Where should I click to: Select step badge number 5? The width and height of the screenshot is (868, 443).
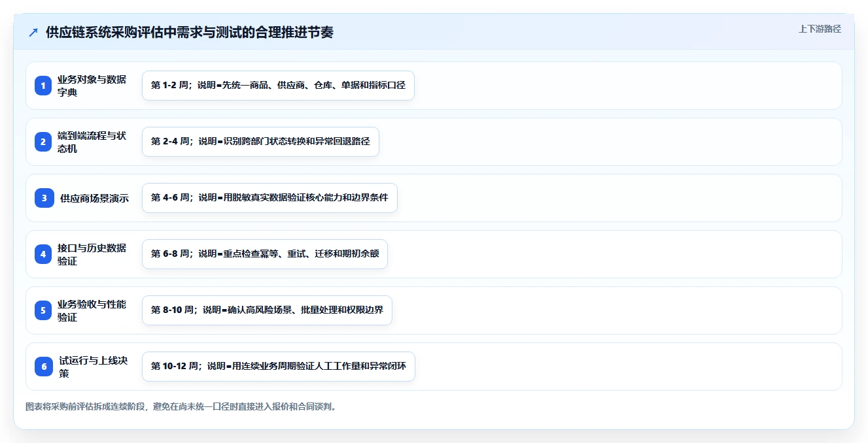[43, 310]
